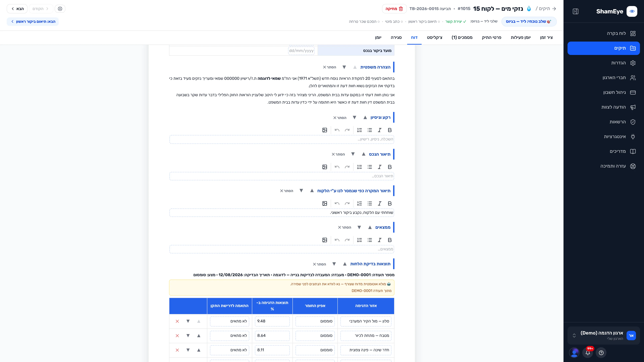This screenshot has width=644, height=362.
Task: Toggle italic in תיאור הנכס editor
Action: coord(380,167)
